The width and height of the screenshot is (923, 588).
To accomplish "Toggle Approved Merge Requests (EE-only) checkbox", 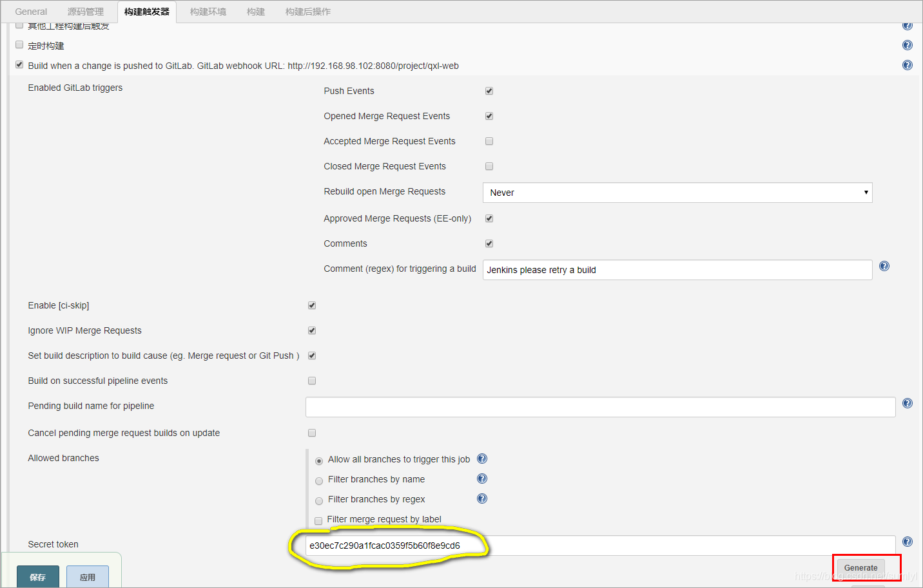I will pyautogui.click(x=489, y=218).
